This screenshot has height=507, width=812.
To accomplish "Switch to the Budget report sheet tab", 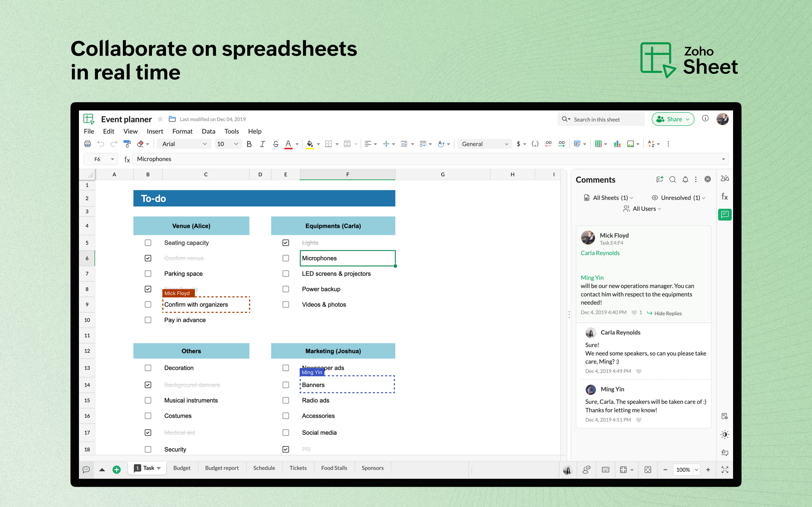I will (x=222, y=468).
